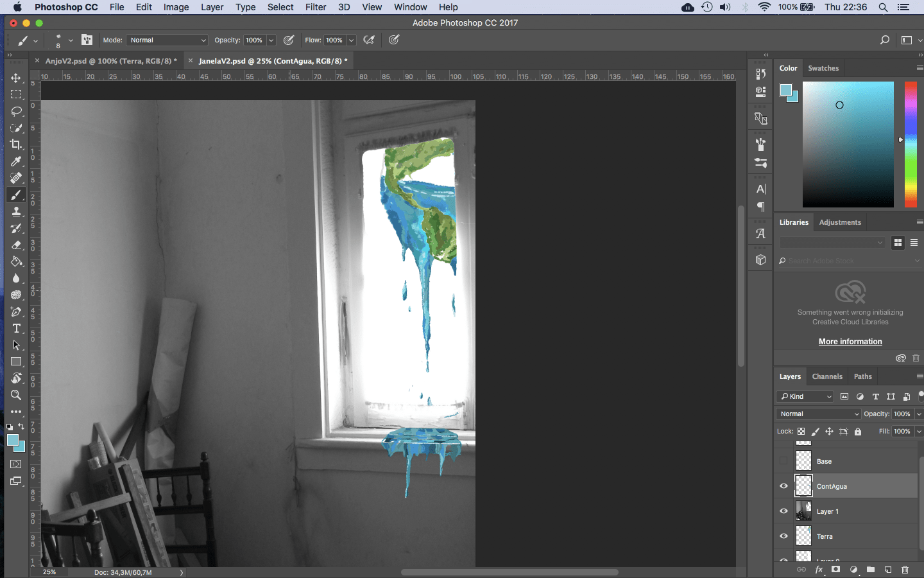Select the Move tool
The width and height of the screenshot is (924, 578).
[16, 78]
